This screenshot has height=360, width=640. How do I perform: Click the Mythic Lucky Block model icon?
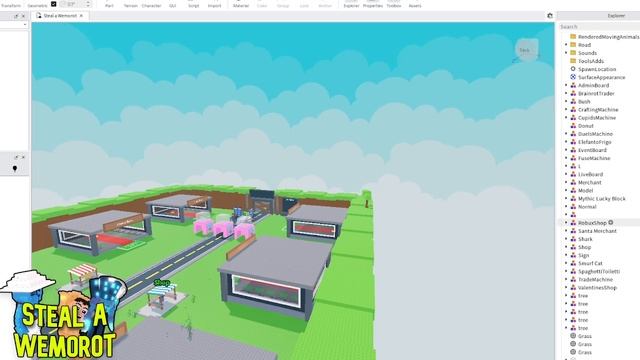pyautogui.click(x=573, y=198)
